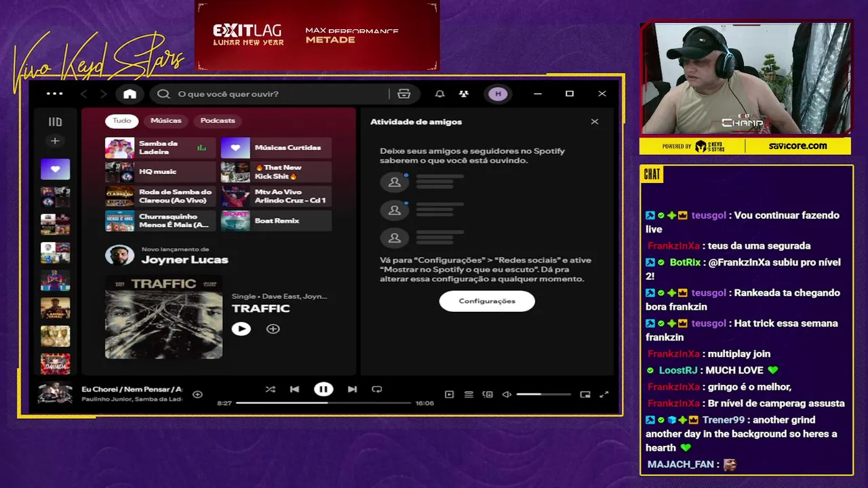This screenshot has width=868, height=488.
Task: Open Liked Songs heart tile in sidebar
Action: click(55, 169)
